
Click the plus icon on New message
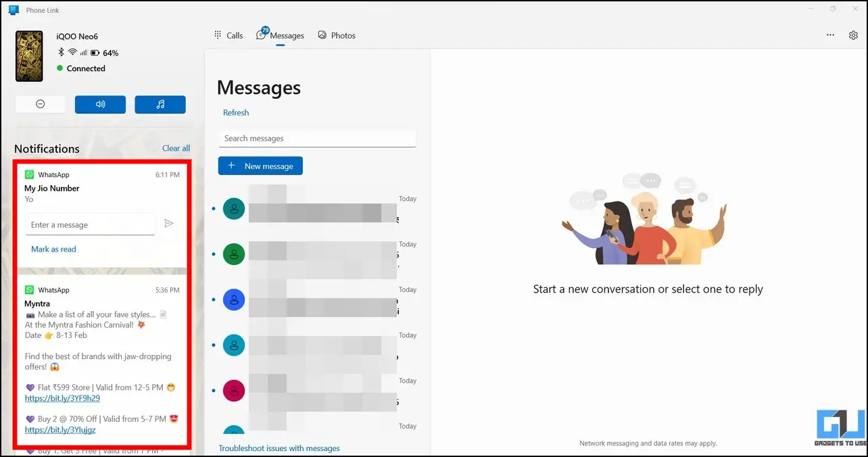(231, 166)
